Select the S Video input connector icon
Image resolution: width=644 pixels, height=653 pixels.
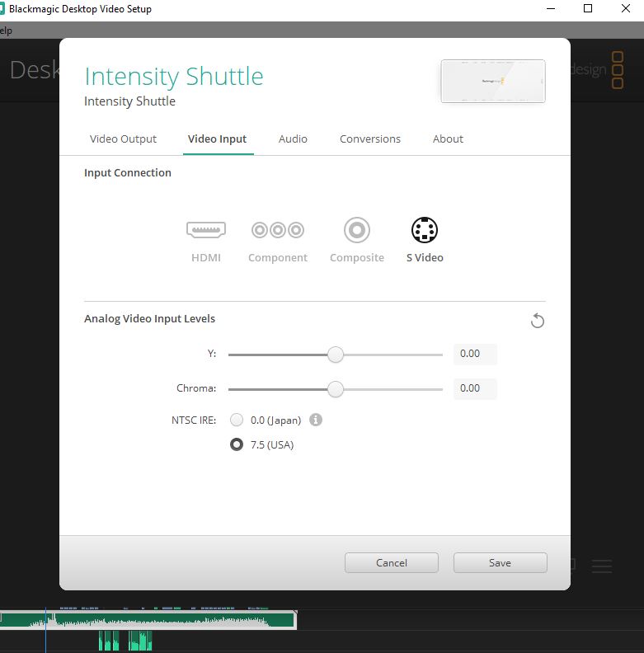(425, 230)
